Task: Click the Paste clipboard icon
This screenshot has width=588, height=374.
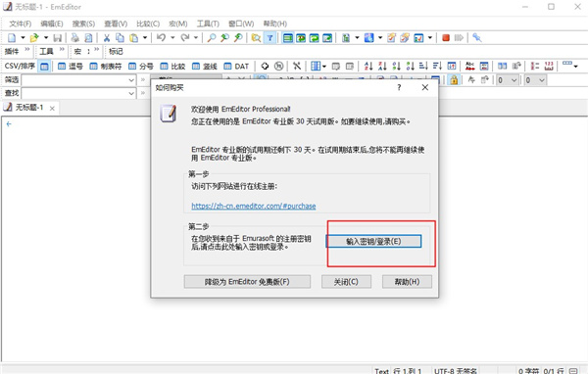Action: coord(133,37)
